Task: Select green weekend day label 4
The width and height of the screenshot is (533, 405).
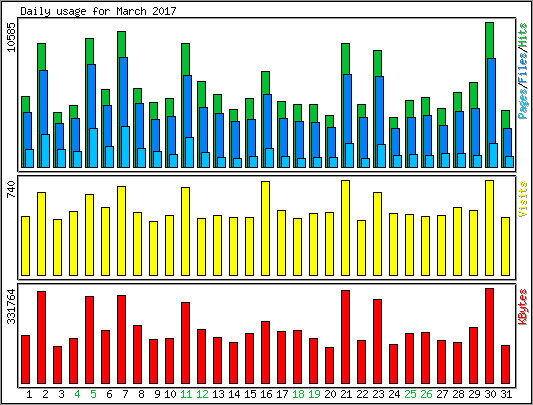Action: (x=77, y=394)
